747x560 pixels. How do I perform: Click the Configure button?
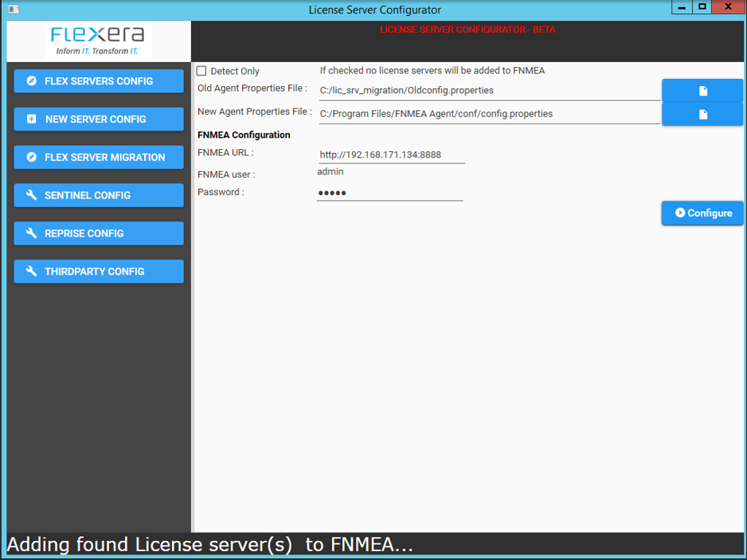pos(702,213)
